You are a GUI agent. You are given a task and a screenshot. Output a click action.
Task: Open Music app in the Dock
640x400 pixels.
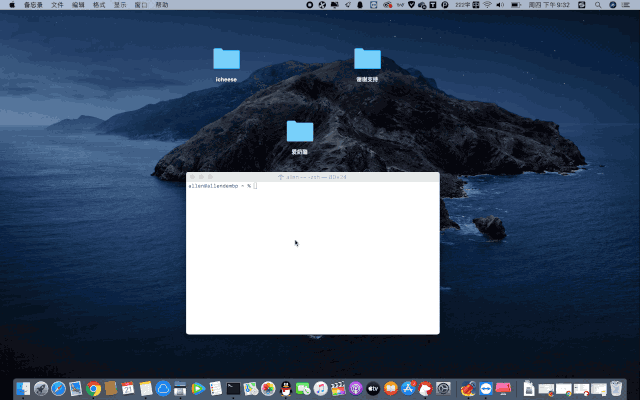(321, 389)
